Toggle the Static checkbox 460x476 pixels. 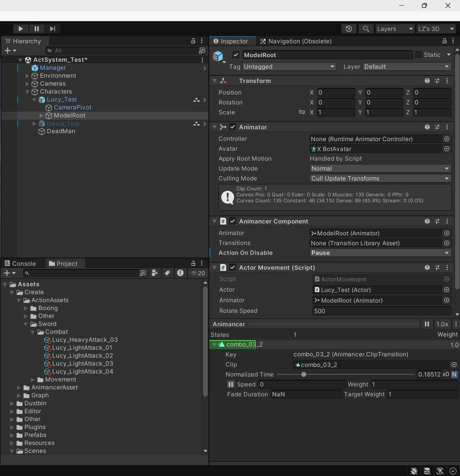[419, 55]
